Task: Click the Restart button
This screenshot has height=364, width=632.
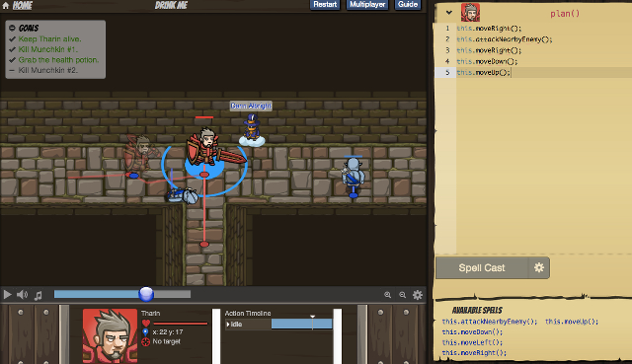Action: pos(325,4)
